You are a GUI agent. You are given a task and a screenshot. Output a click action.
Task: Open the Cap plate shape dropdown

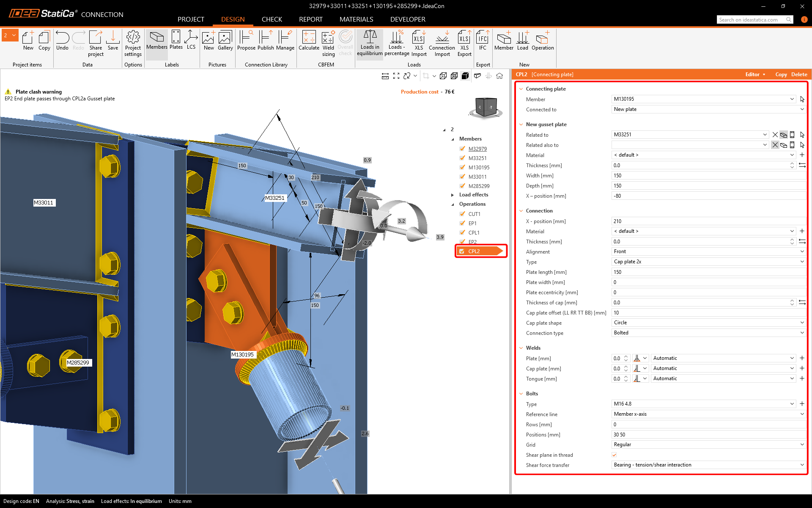(x=708, y=323)
